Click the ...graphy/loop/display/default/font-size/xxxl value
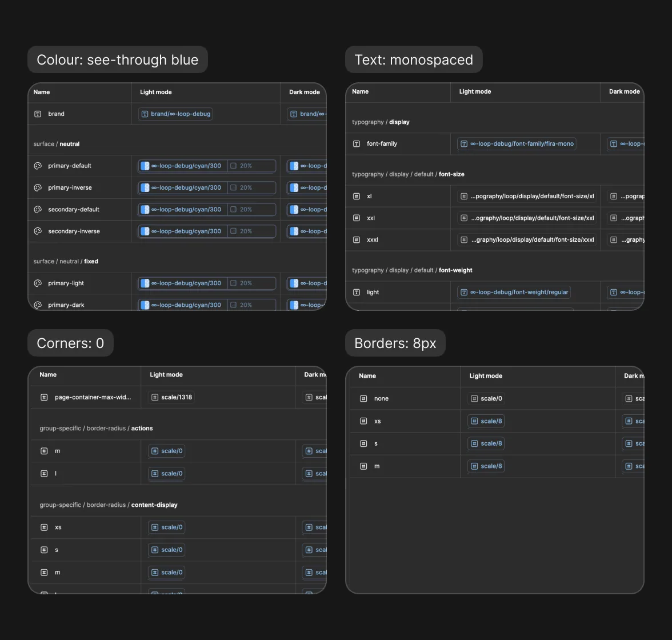Image resolution: width=672 pixels, height=640 pixels. coord(527,239)
